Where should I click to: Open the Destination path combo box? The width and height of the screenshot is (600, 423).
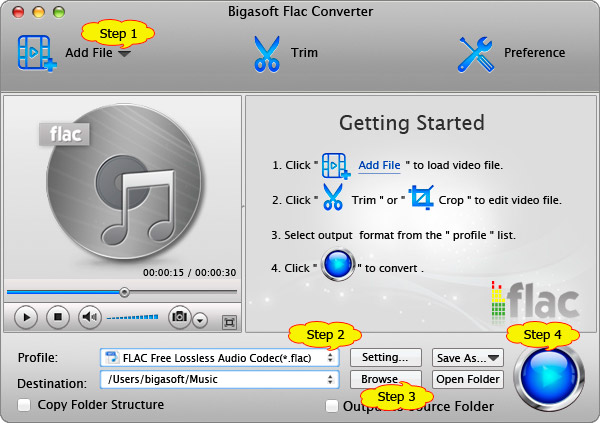click(x=220, y=379)
